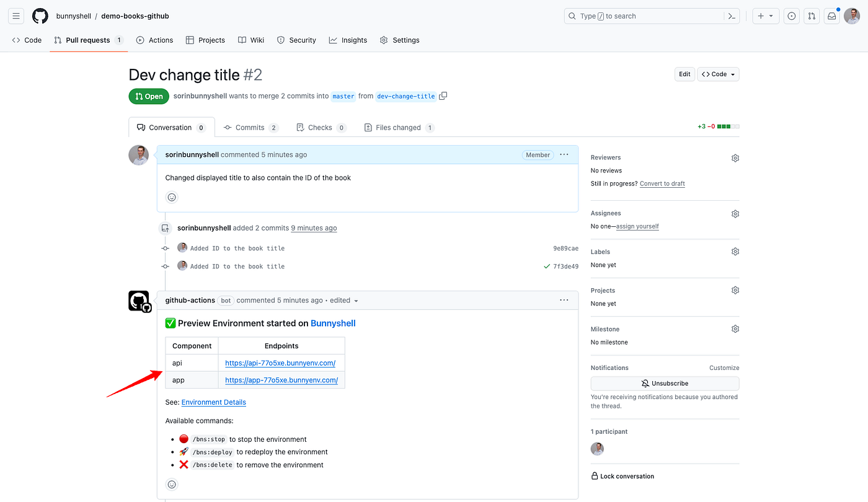This screenshot has height=502, width=868.
Task: Open the Code repository tab
Action: (x=27, y=40)
